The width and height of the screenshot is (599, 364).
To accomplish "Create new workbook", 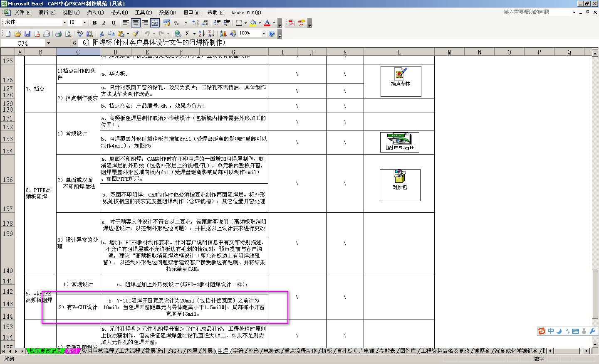I will tap(8, 34).
